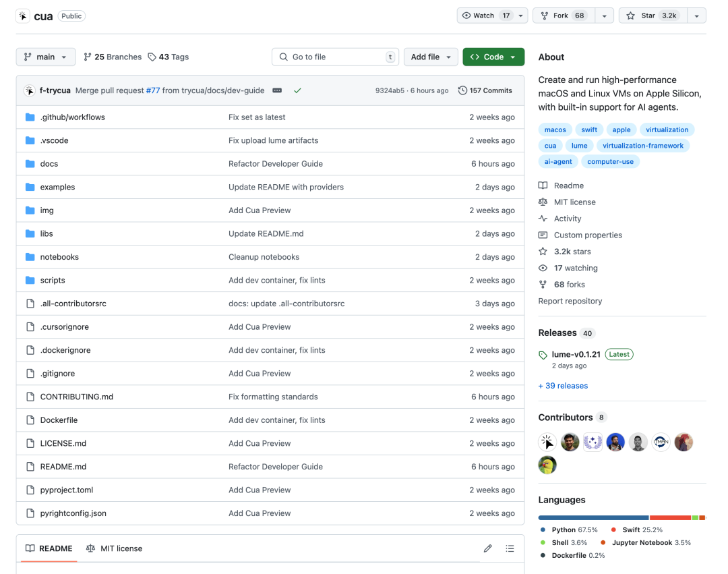Click the Custom properties note icon

click(x=543, y=235)
